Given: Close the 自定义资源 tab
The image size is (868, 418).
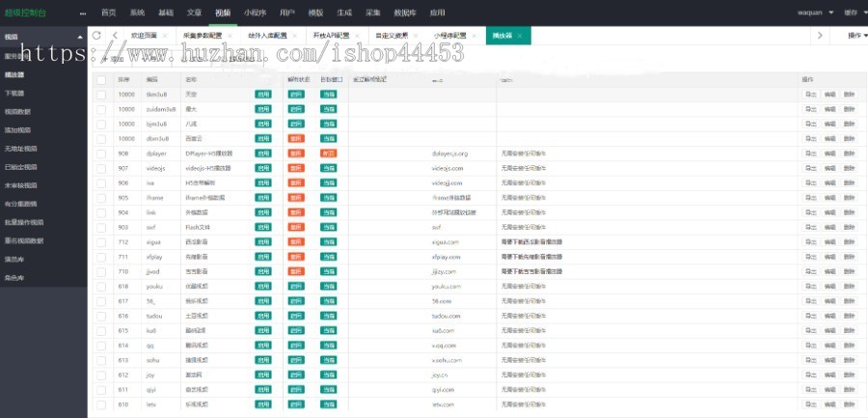Looking at the screenshot, I should [x=417, y=36].
